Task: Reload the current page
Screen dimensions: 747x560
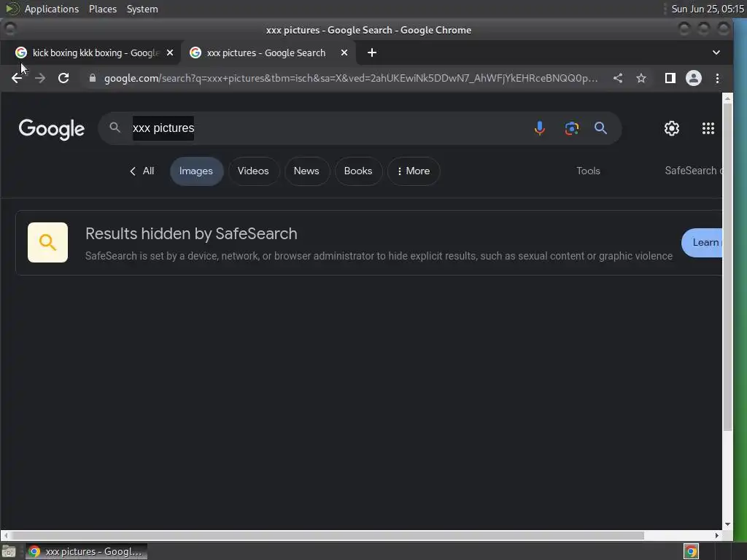Action: [63, 78]
